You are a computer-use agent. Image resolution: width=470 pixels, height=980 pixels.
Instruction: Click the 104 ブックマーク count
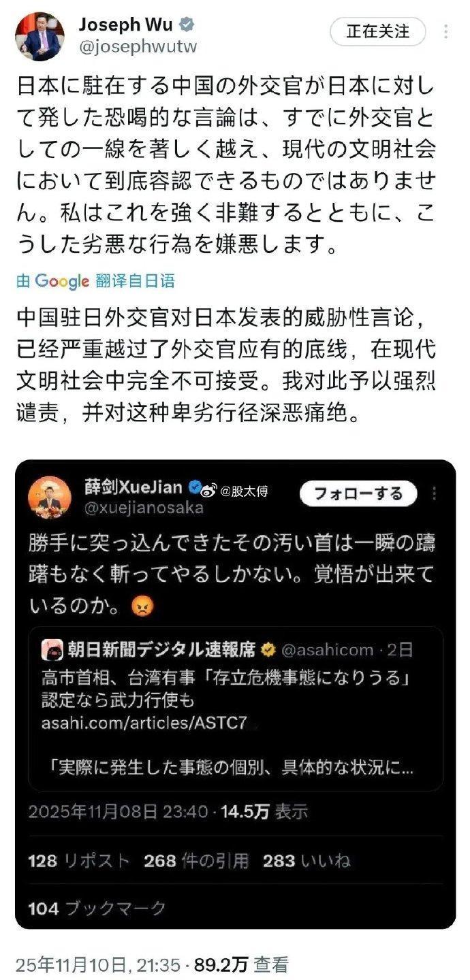point(97,908)
